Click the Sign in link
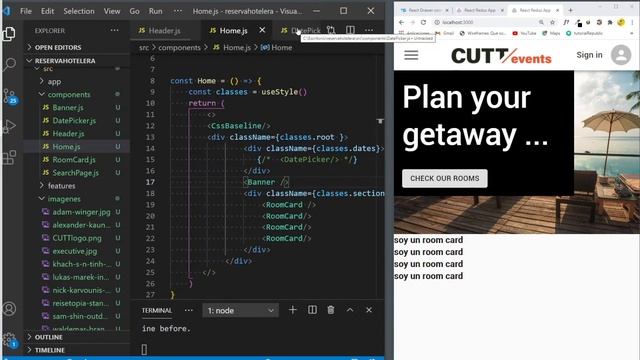Viewport: 640px width, 360px height. pyautogui.click(x=589, y=55)
